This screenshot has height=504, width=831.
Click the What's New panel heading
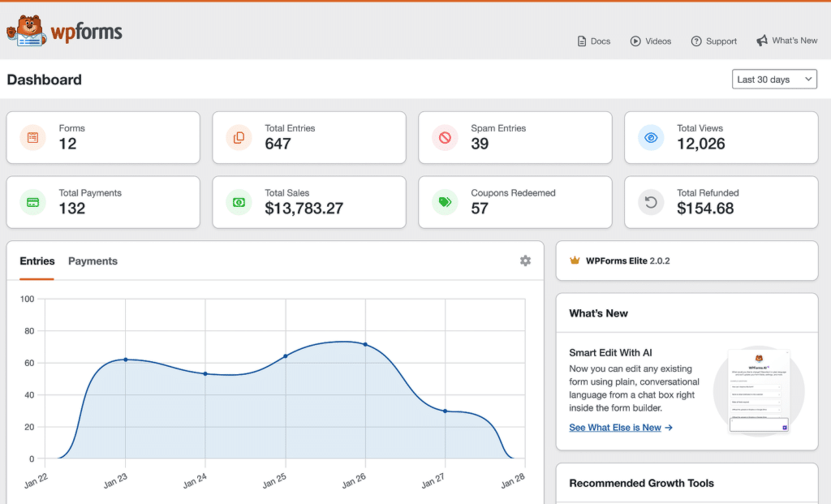click(598, 313)
